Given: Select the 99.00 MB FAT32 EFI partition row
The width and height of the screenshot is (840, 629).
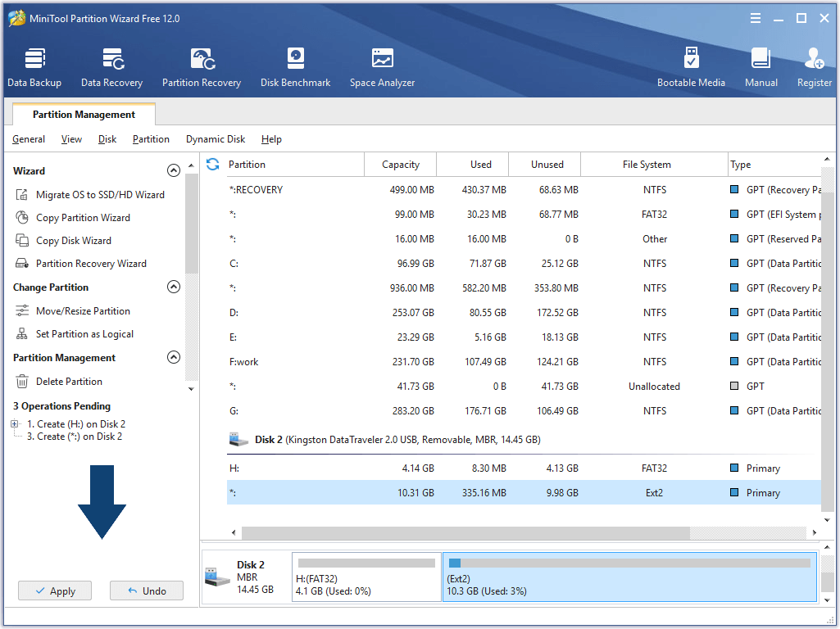Looking at the screenshot, I should pos(524,215).
